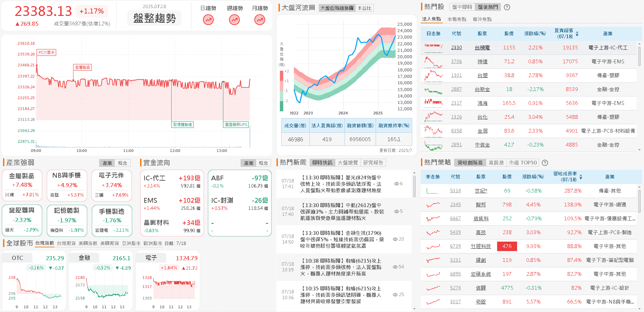Click the 神達 3706 daily trend sparkline
Viewport: 644px width, 312px height.
click(x=434, y=62)
